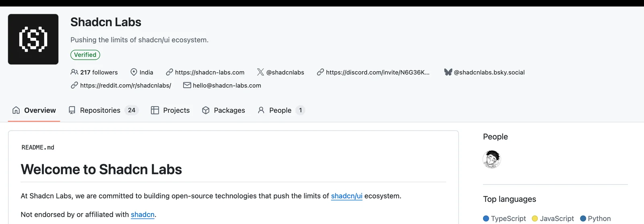Viewport: 644px width, 224px height.
Task: Click the Repositories book icon
Action: pyautogui.click(x=72, y=110)
